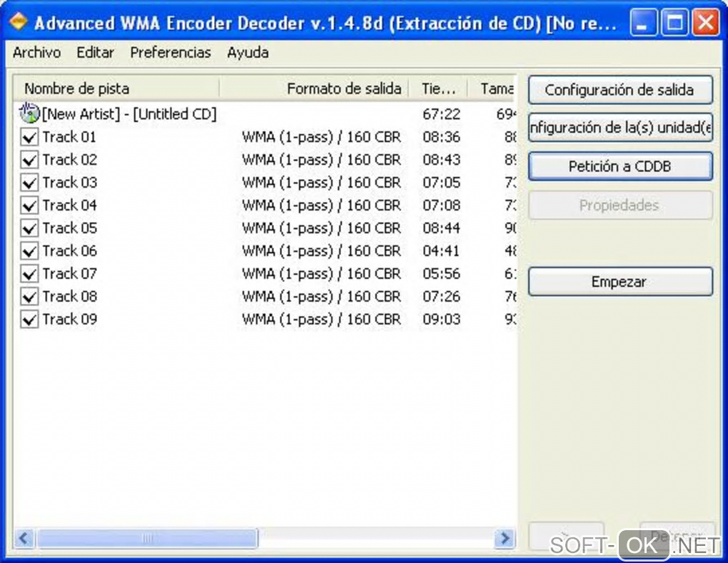Select the Track 08 name
The height and width of the screenshot is (563, 728).
point(70,296)
